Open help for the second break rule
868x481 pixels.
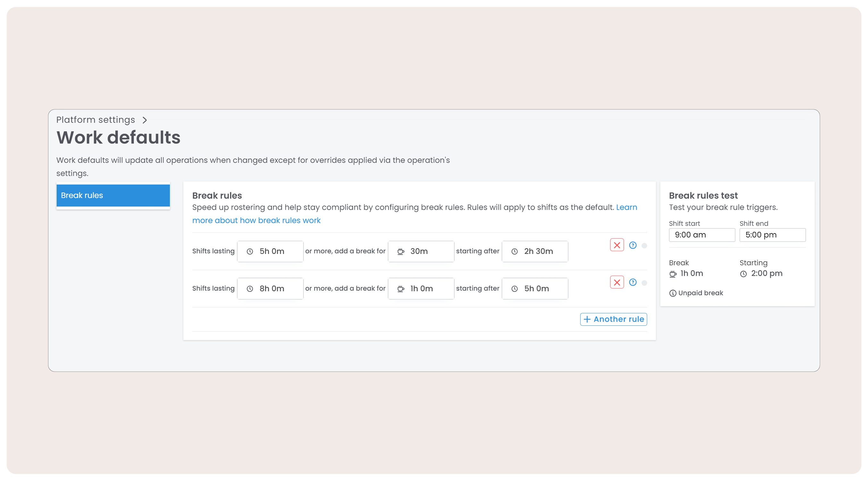(632, 282)
